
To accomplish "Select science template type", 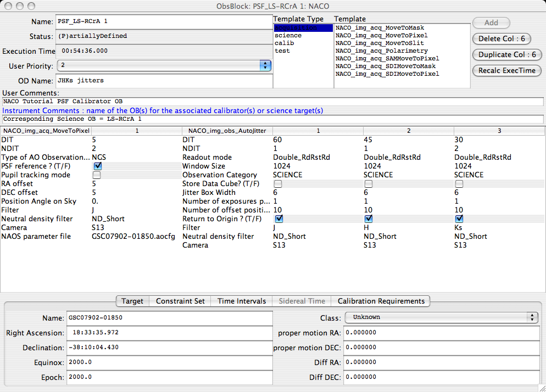I will coord(303,36).
